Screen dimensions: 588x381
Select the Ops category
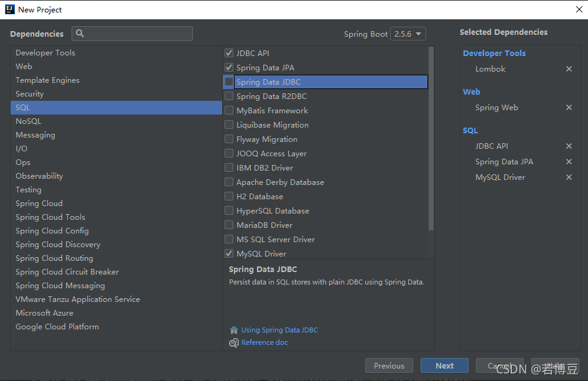point(116,162)
